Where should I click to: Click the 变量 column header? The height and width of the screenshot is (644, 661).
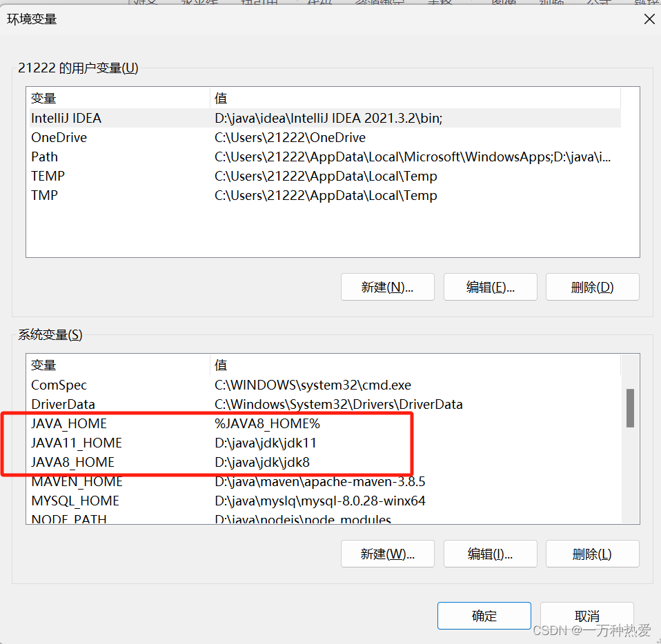tap(43, 97)
